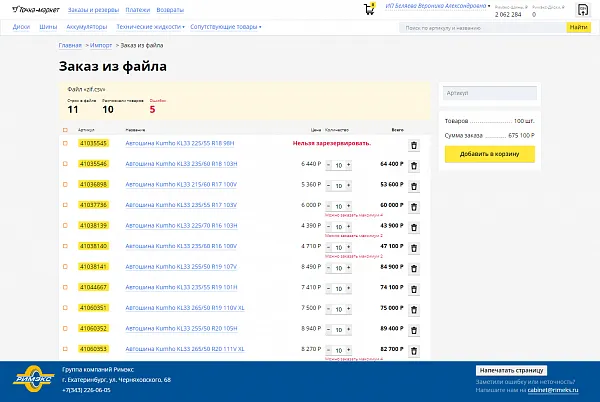Open the shopping cart icon in header
Viewport: 600px width, 402px height.
pos(366,9)
